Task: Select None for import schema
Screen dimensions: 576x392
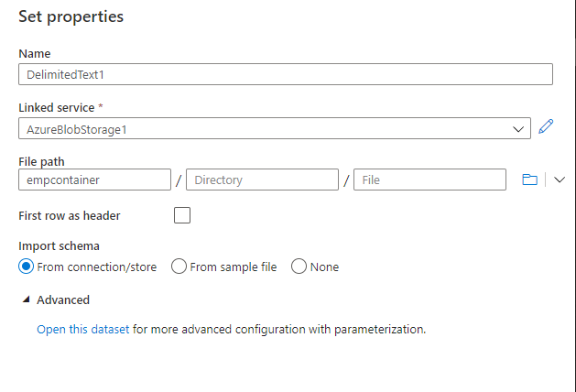Action: click(299, 267)
